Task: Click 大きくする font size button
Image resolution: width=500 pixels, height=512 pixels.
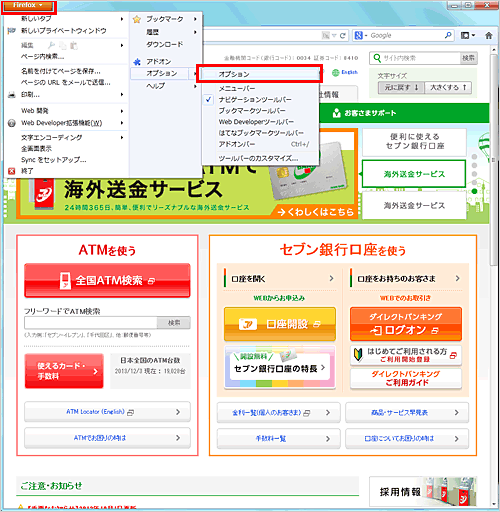Action: coord(448,88)
